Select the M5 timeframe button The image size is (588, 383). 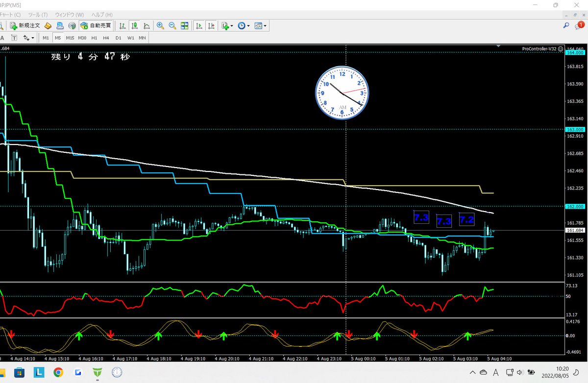[x=58, y=38]
